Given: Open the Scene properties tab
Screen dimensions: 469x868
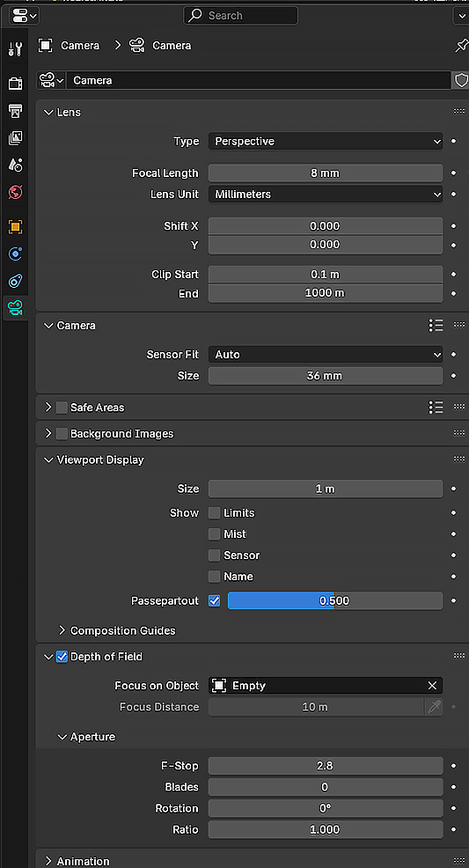Looking at the screenshot, I should (x=15, y=165).
